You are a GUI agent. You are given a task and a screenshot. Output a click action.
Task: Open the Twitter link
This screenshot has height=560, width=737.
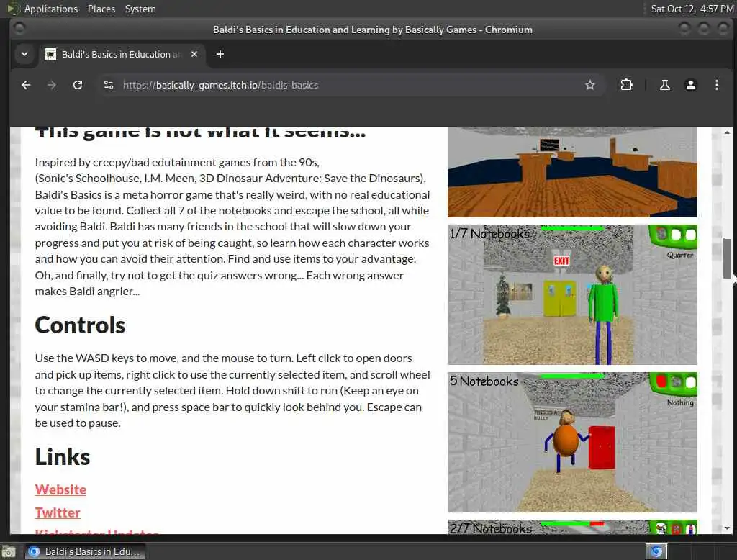58,512
